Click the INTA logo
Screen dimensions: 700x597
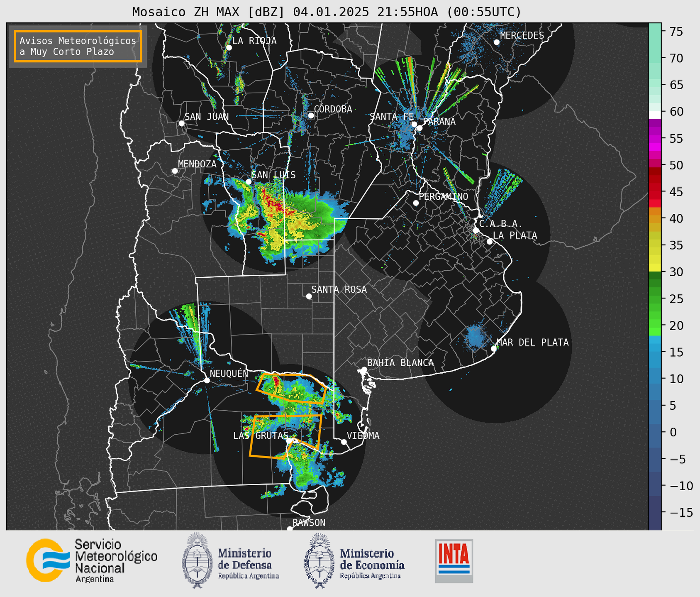pos(454,561)
